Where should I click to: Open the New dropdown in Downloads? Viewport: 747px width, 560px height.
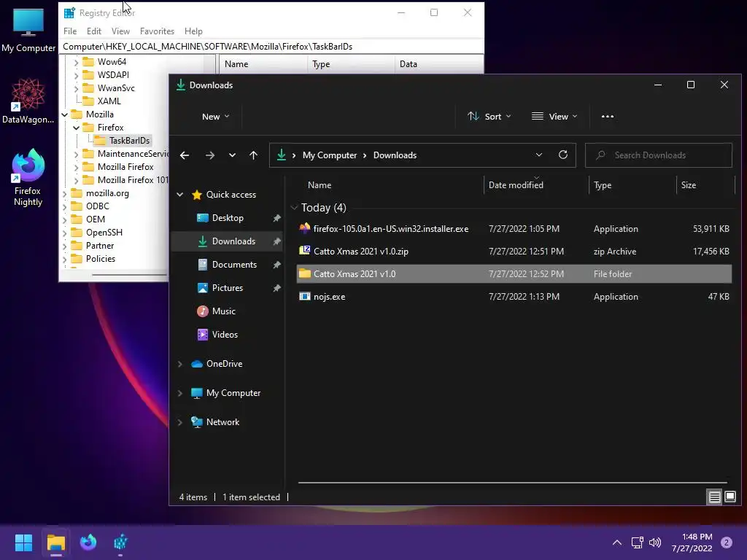click(215, 117)
